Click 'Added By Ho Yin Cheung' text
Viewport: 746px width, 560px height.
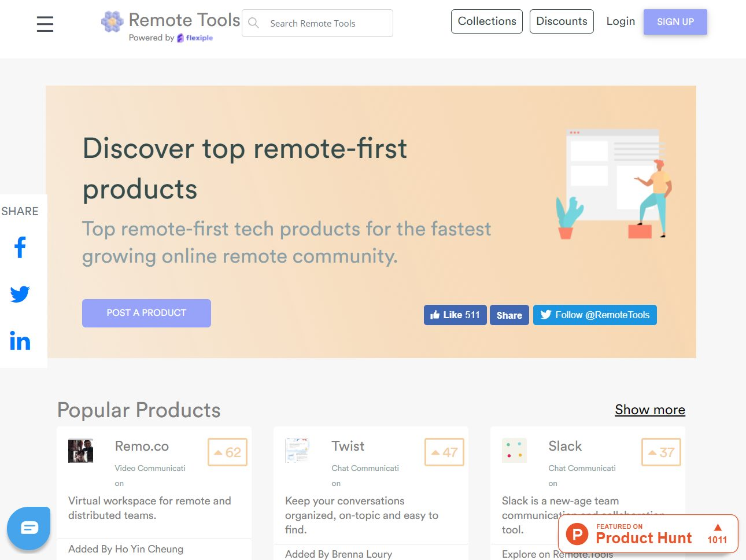coord(125,549)
